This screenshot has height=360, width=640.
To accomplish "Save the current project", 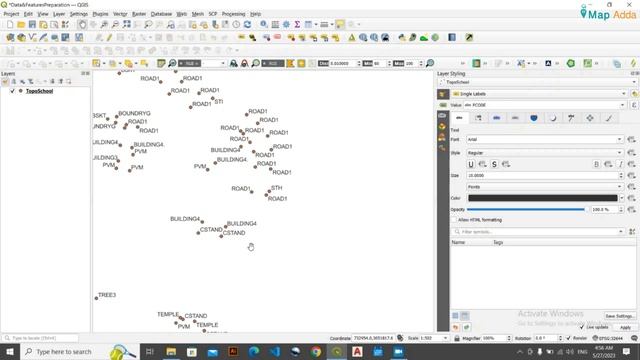I will point(32,25).
